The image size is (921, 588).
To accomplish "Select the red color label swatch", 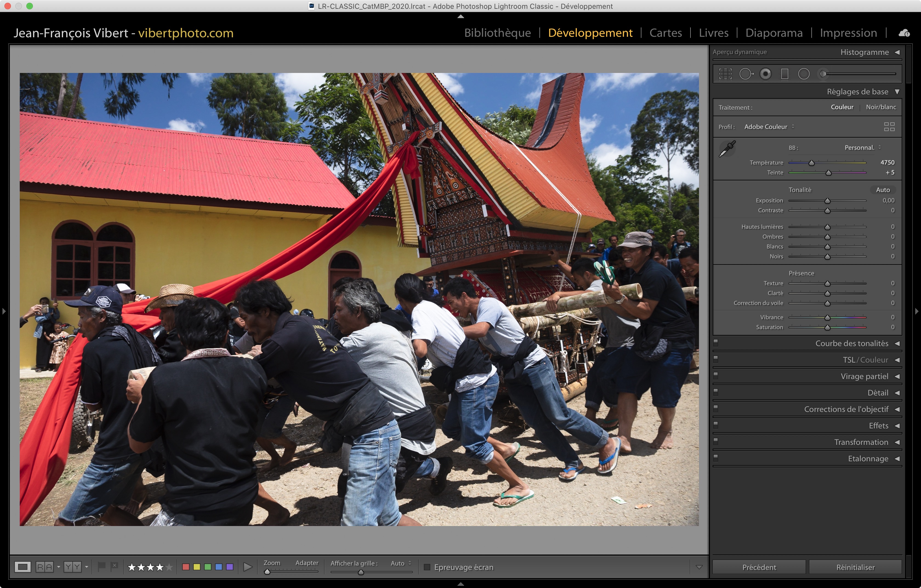I will click(x=186, y=567).
